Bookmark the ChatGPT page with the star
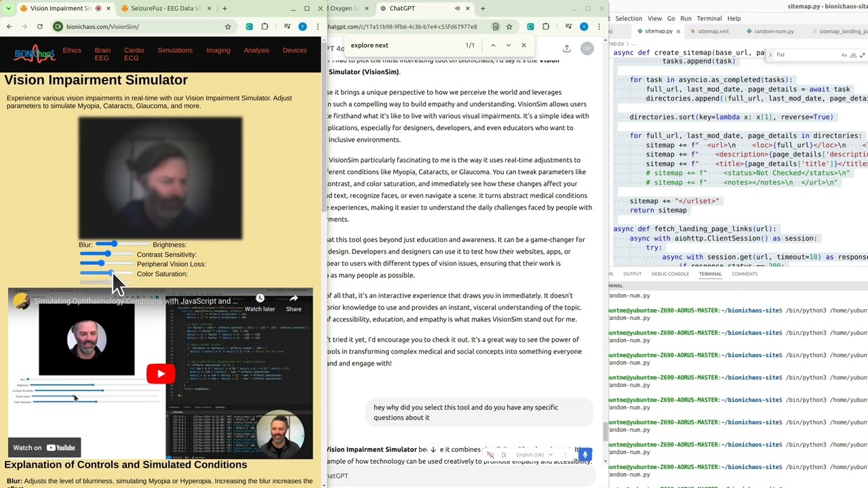This screenshot has width=868, height=488. click(509, 26)
